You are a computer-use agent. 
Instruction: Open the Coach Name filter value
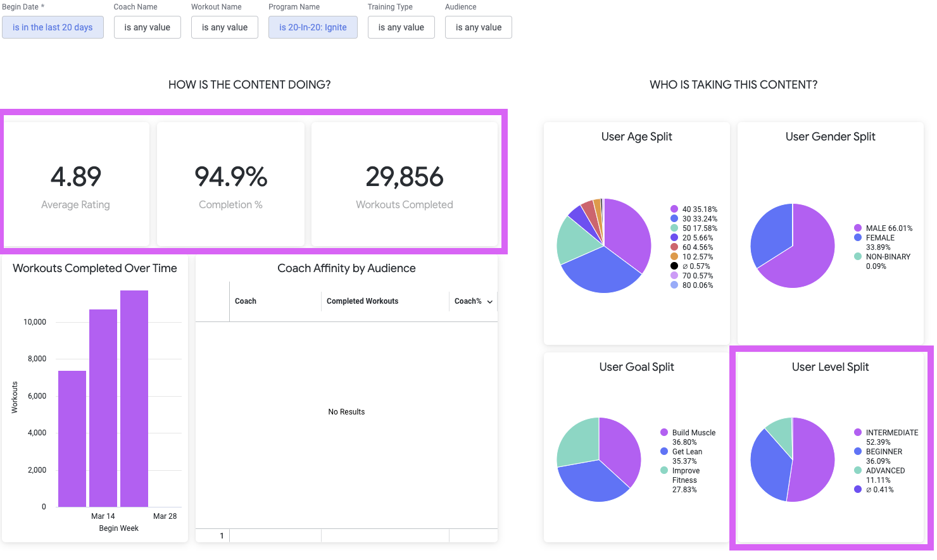tap(147, 27)
